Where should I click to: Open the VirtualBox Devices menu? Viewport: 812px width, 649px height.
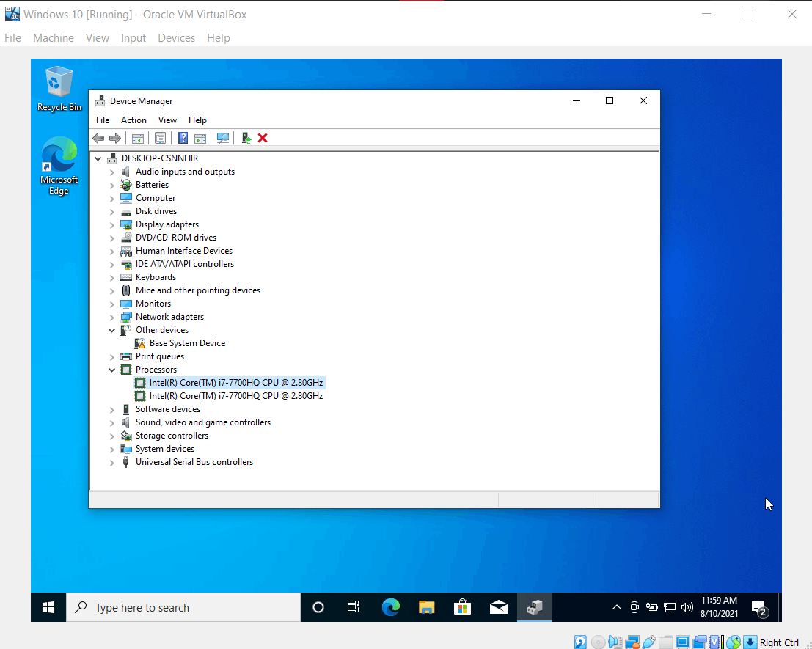pyautogui.click(x=176, y=38)
